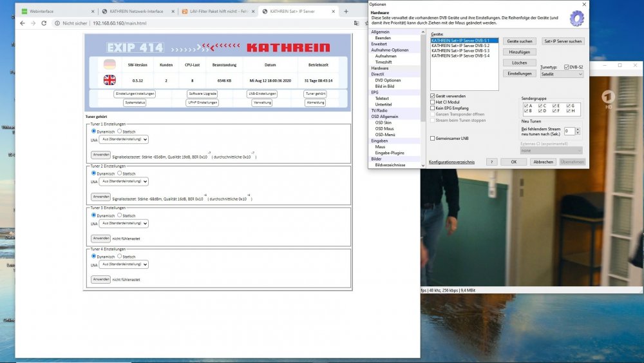Select the Statisch radio button for Tuner 1

[x=120, y=131]
